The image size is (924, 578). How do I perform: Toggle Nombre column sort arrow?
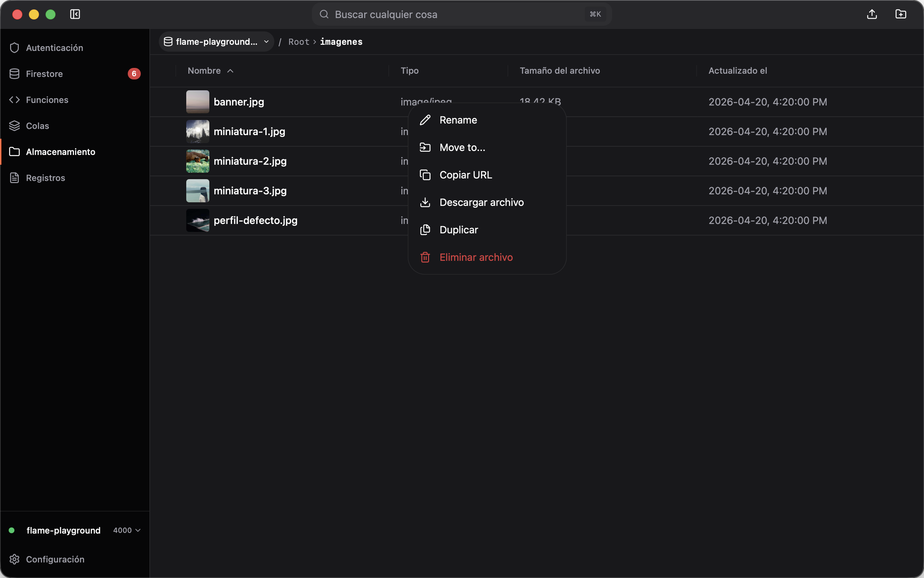click(230, 71)
